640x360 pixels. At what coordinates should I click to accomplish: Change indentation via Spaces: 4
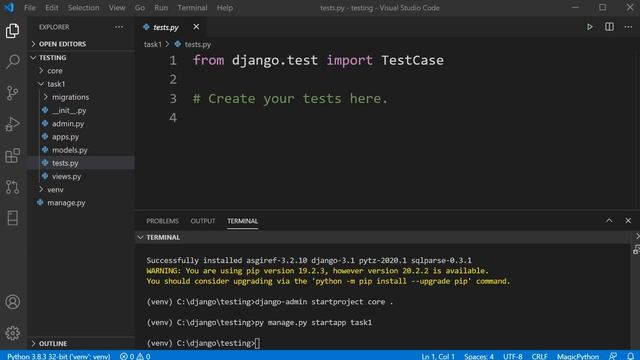coord(479,356)
